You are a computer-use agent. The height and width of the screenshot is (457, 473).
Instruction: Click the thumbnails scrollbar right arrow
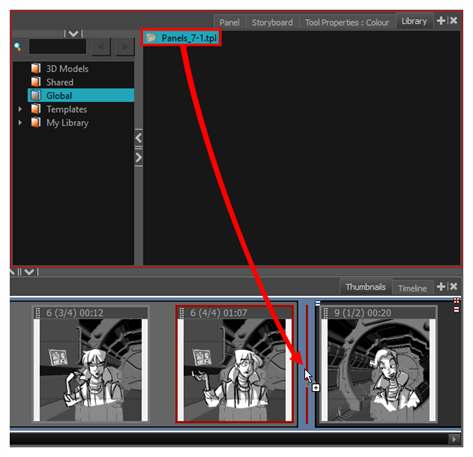pyautogui.click(x=454, y=439)
